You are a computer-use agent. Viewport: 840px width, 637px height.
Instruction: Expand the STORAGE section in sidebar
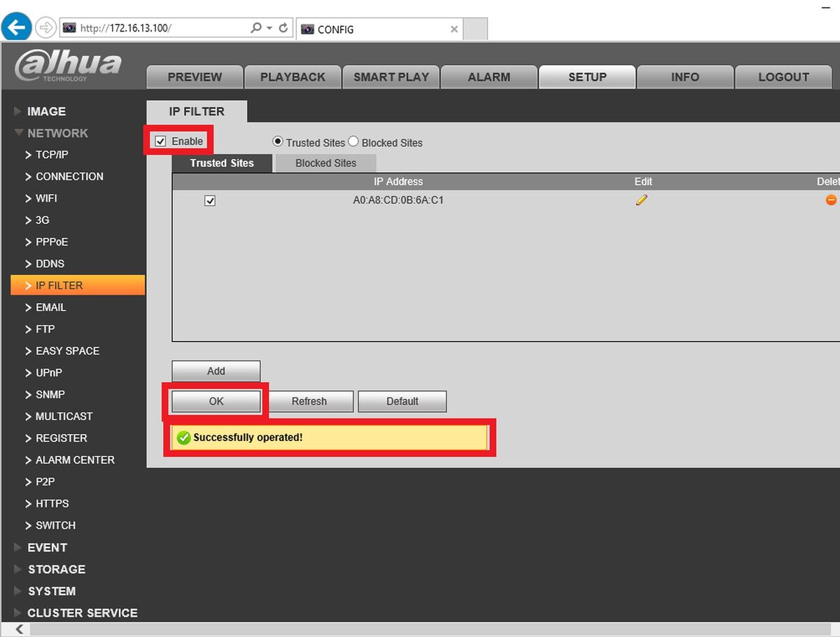(x=56, y=569)
